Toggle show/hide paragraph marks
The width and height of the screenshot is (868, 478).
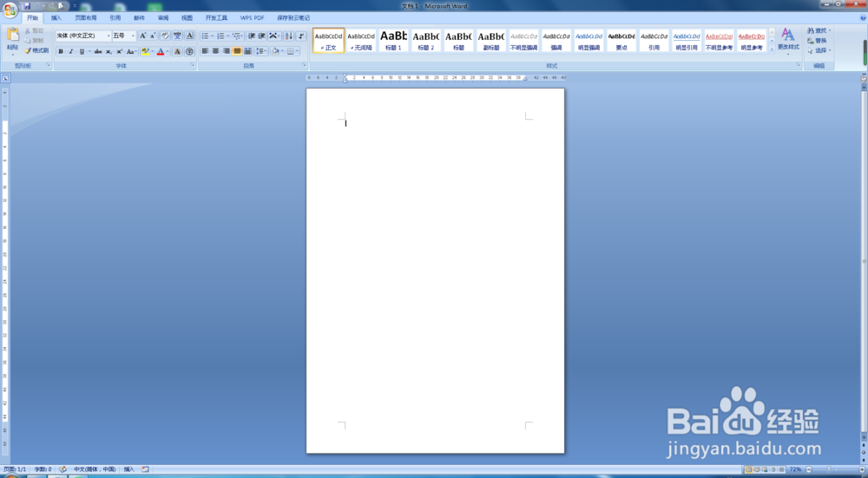pyautogui.click(x=300, y=36)
